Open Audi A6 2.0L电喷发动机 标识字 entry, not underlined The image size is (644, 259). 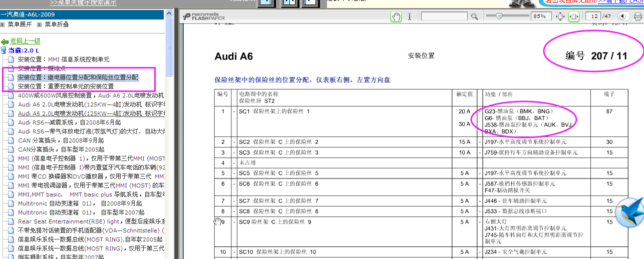(x=91, y=104)
